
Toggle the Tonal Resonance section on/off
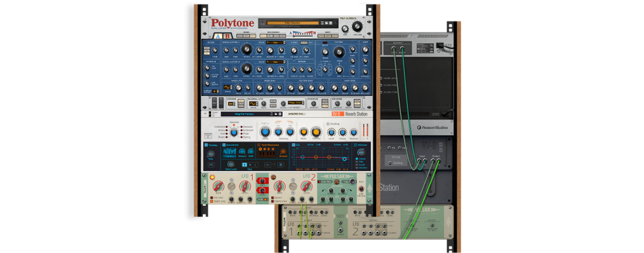point(258,145)
